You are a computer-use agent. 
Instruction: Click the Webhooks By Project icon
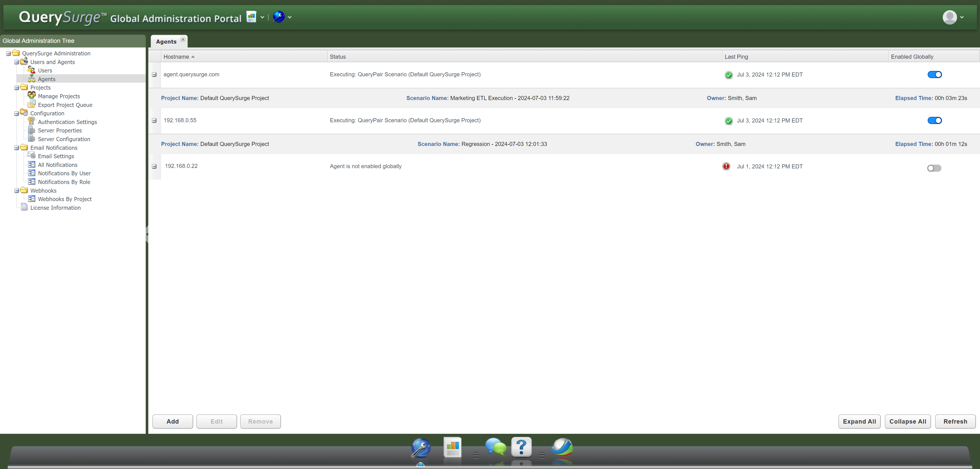coord(32,199)
